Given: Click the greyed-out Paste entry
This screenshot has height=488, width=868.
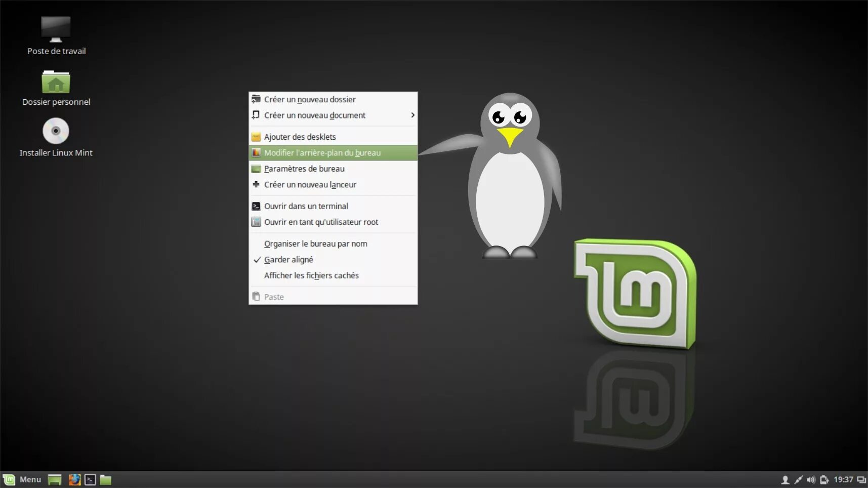Looking at the screenshot, I should (333, 297).
